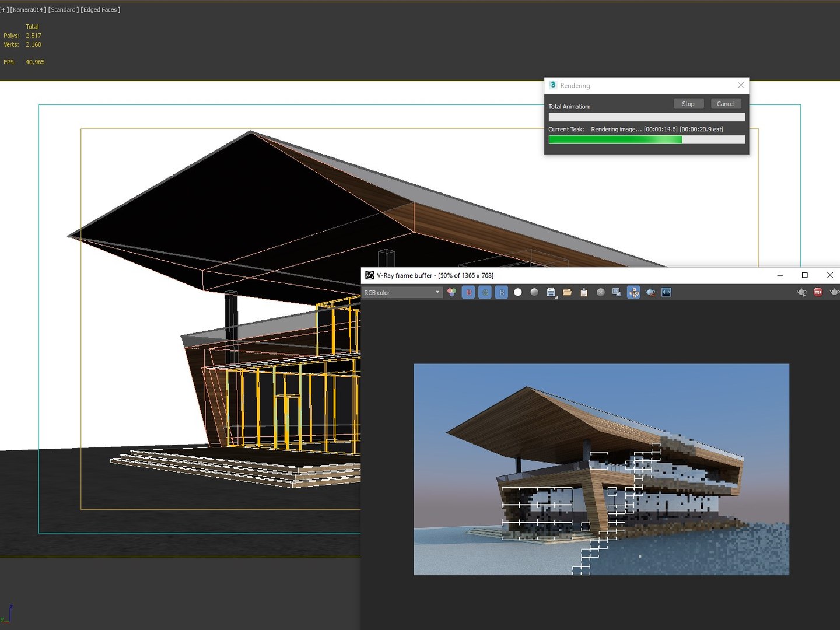Open the RGB color channel dropdown
The height and width of the screenshot is (630, 840).
pyautogui.click(x=402, y=292)
